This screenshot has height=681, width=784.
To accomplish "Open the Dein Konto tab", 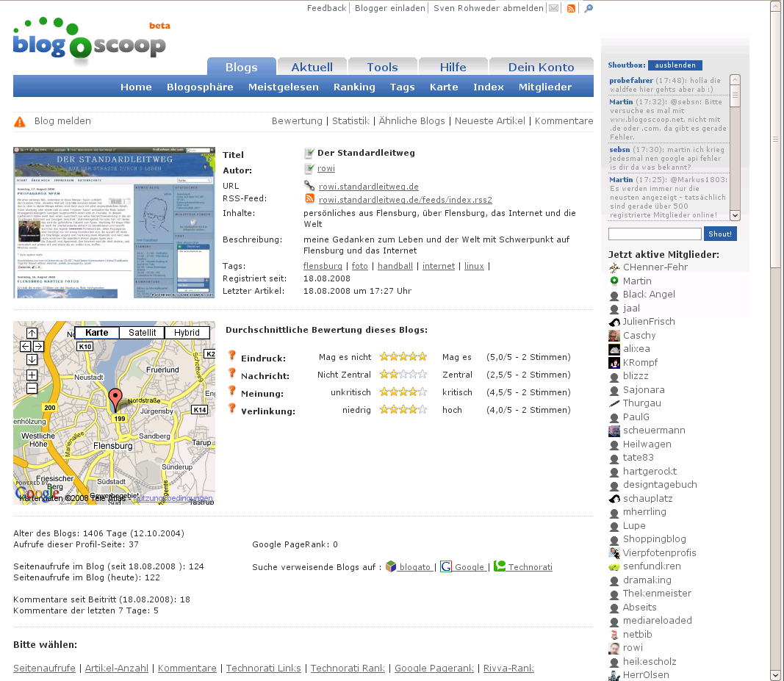I will coord(541,67).
